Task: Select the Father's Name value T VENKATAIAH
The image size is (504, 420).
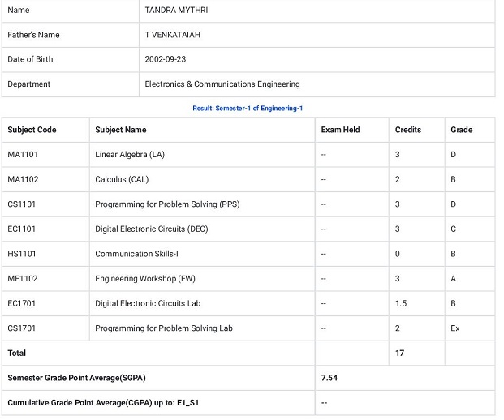Action: click(172, 35)
